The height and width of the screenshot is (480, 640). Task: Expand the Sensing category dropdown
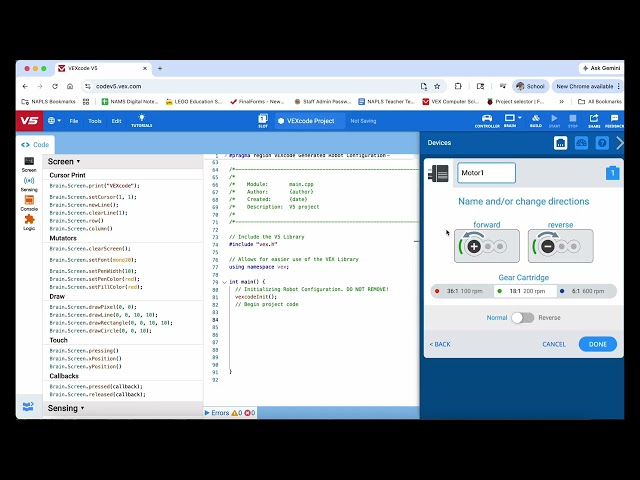66,408
